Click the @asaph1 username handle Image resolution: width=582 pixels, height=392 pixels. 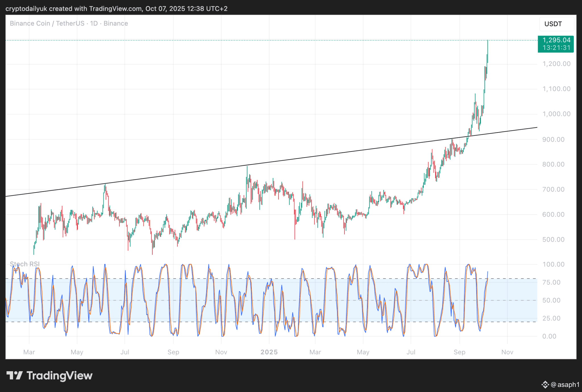click(565, 385)
